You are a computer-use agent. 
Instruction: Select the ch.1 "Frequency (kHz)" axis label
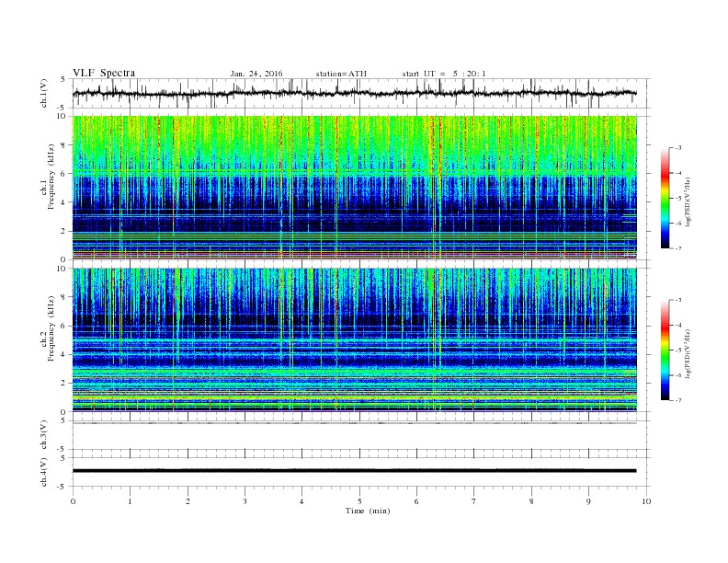coord(51,177)
